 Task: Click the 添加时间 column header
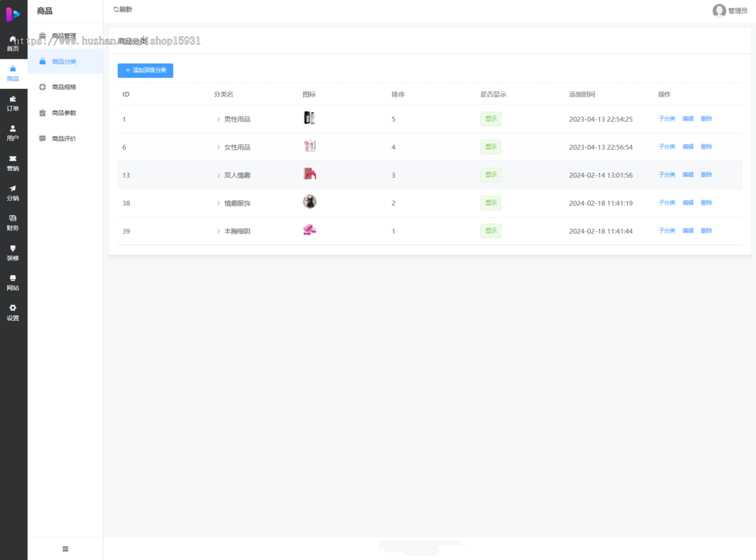tap(582, 94)
